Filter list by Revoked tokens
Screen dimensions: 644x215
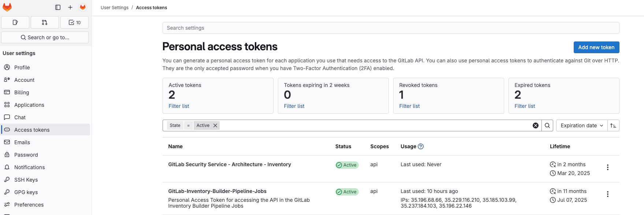[x=409, y=106]
